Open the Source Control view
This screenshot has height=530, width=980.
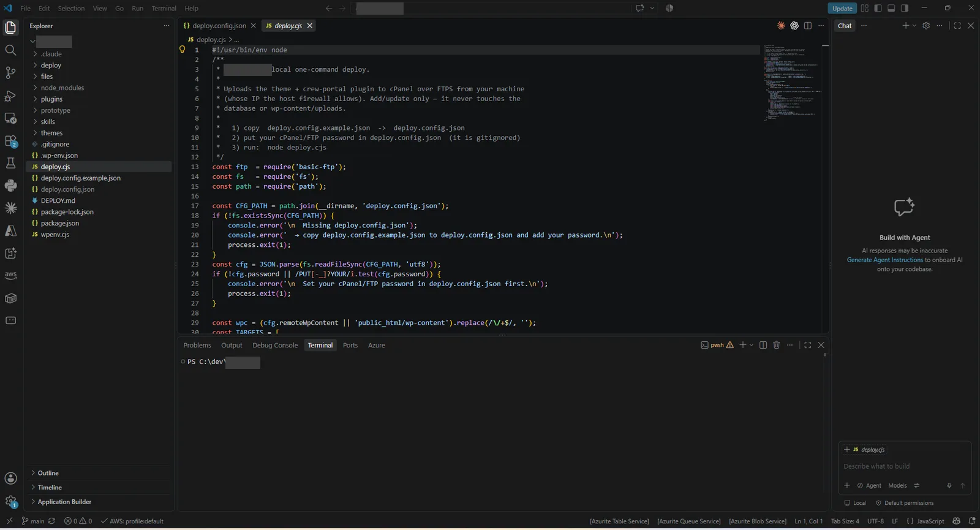(x=10, y=72)
